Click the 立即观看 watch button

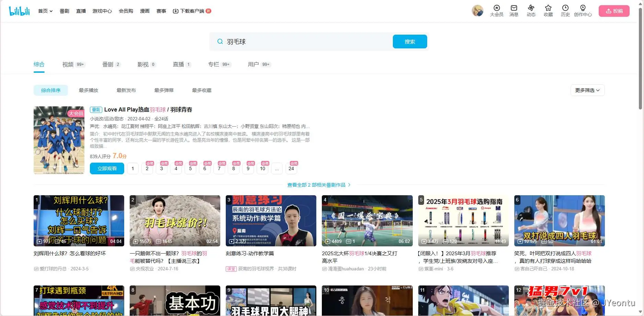(x=107, y=168)
